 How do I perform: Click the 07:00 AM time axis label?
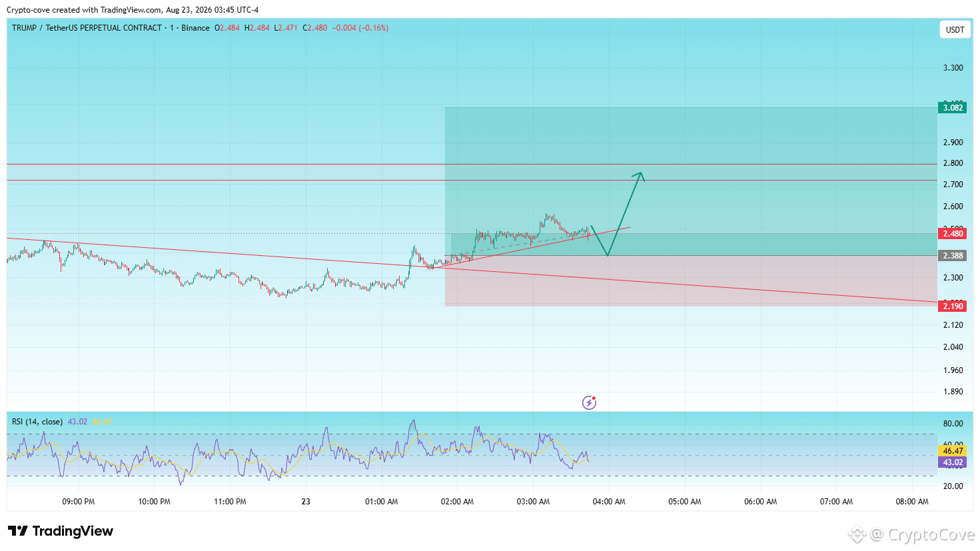tap(836, 502)
